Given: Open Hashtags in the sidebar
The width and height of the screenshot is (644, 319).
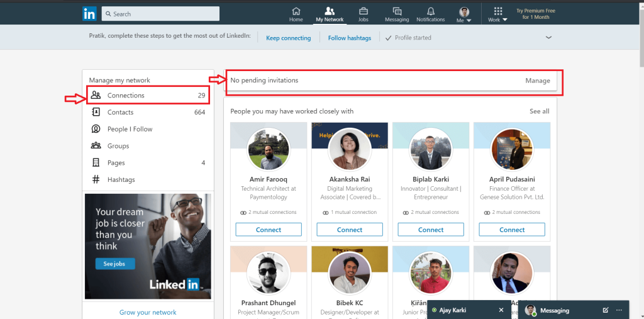Looking at the screenshot, I should click(121, 179).
